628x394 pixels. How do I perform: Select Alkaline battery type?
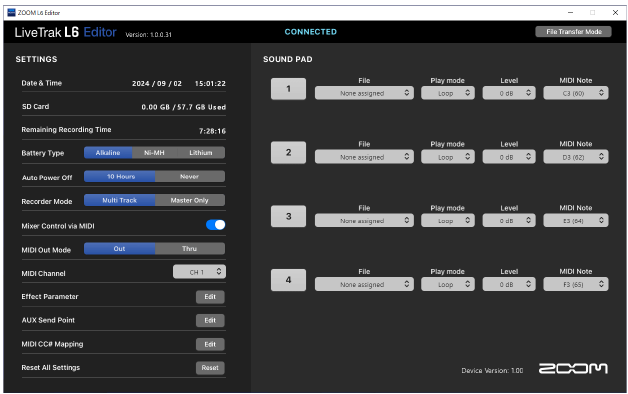click(x=108, y=153)
